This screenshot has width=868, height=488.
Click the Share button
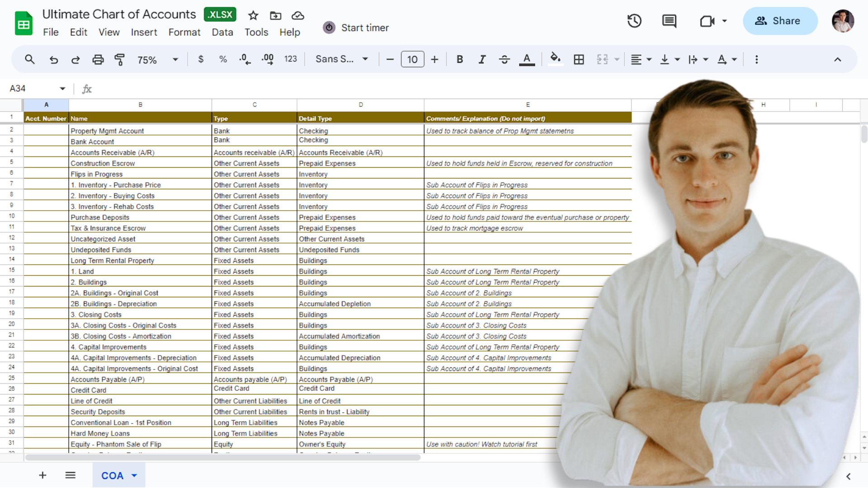780,21
